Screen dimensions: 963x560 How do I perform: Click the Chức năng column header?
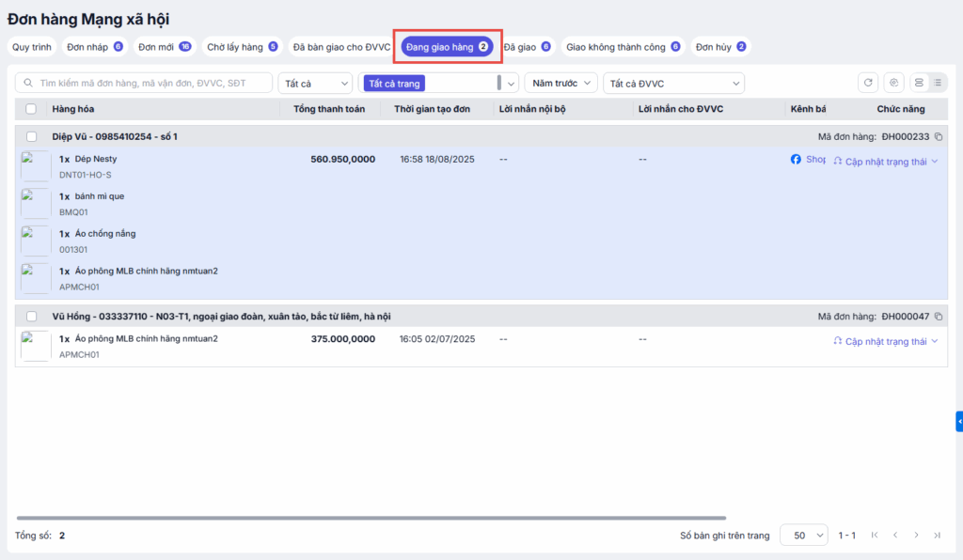tap(900, 109)
